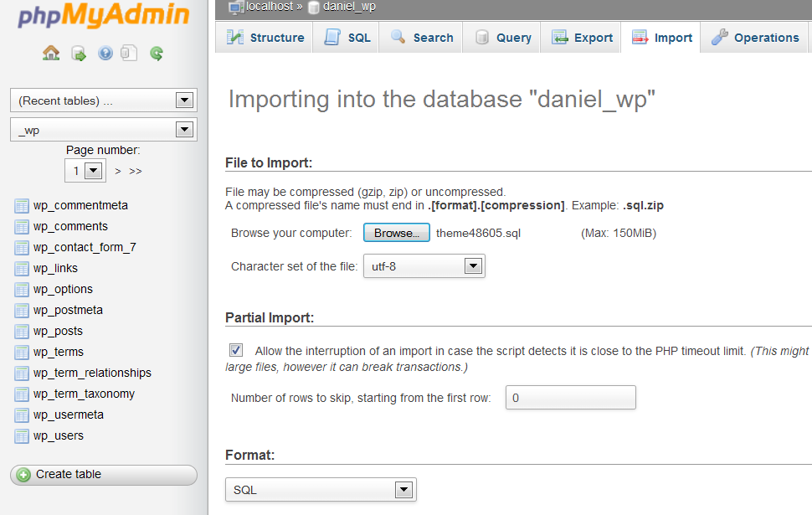Image resolution: width=812 pixels, height=515 pixels.
Task: Switch to the Export tab
Action: tap(583, 38)
